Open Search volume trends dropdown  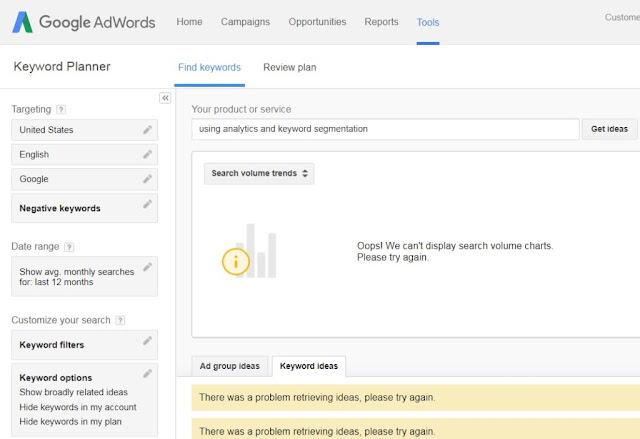coord(259,173)
